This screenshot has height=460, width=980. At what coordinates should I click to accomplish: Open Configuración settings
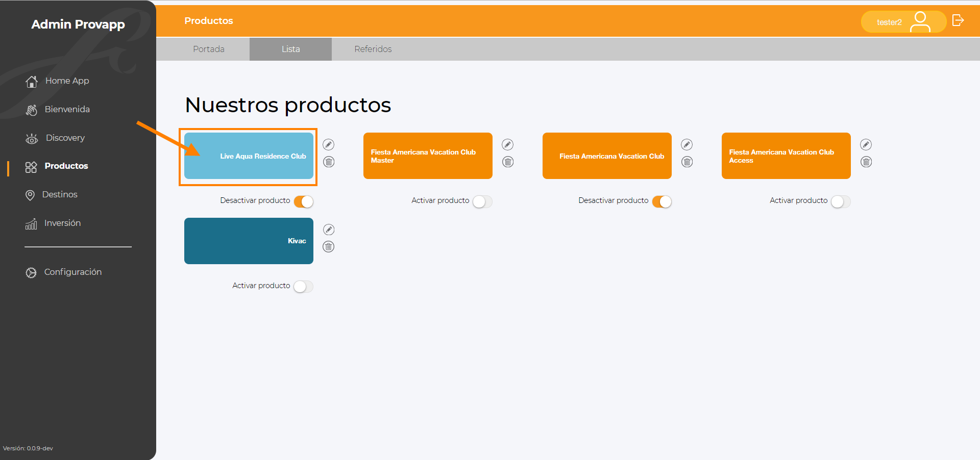[73, 272]
